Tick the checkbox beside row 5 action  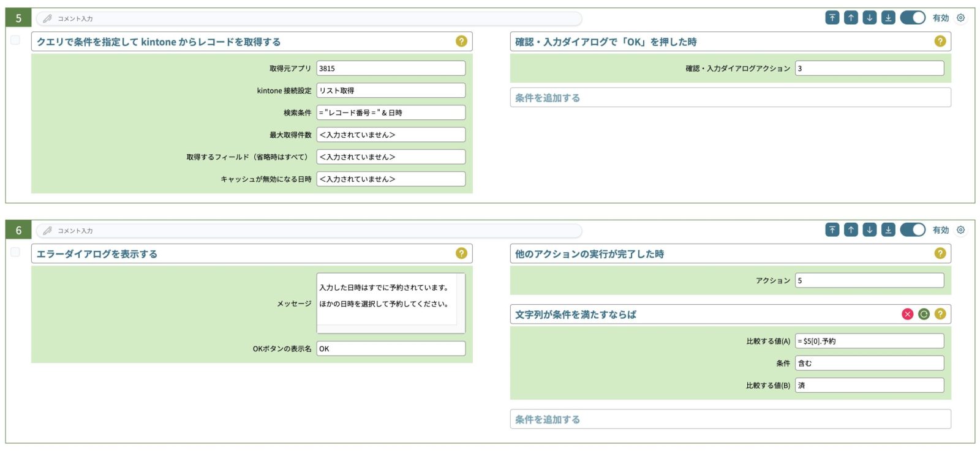15,40
